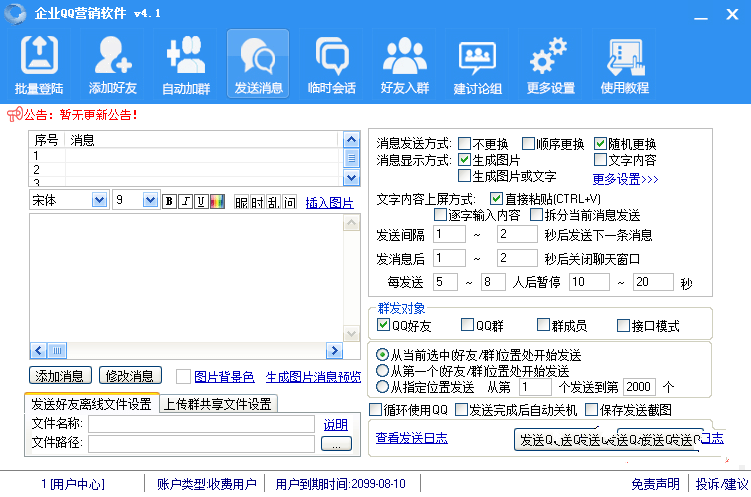Viewport: 751px width, 497px height.
Task: Click the 眼 insert button
Action: pyautogui.click(x=241, y=202)
